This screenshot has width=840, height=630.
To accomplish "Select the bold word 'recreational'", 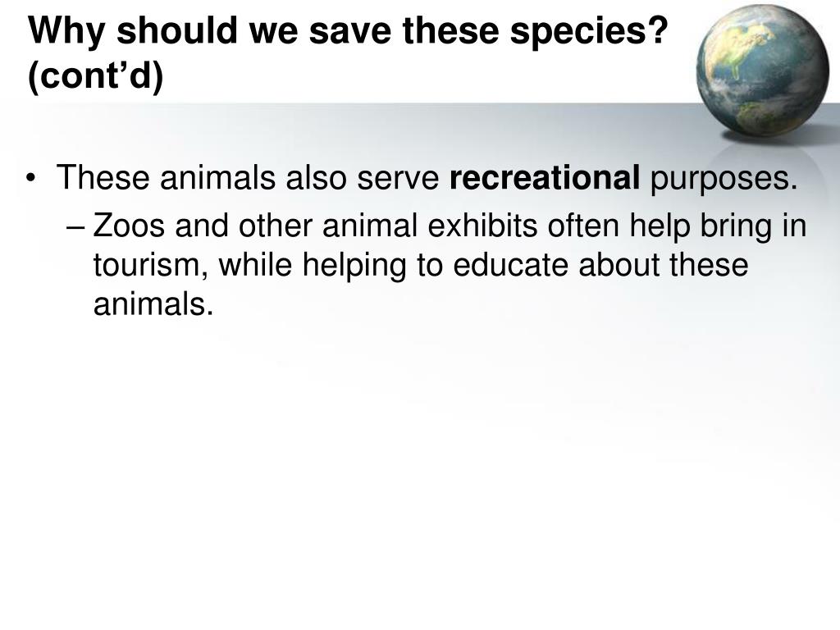I will pyautogui.click(x=545, y=178).
